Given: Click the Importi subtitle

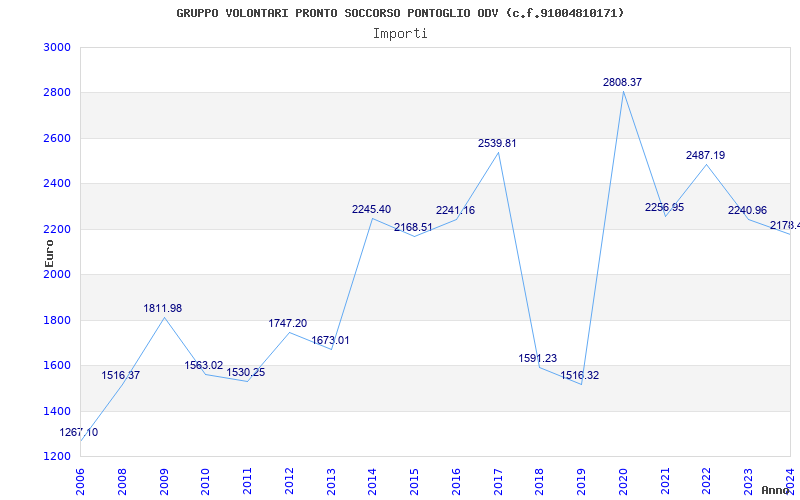Looking at the screenshot, I should [x=400, y=34].
